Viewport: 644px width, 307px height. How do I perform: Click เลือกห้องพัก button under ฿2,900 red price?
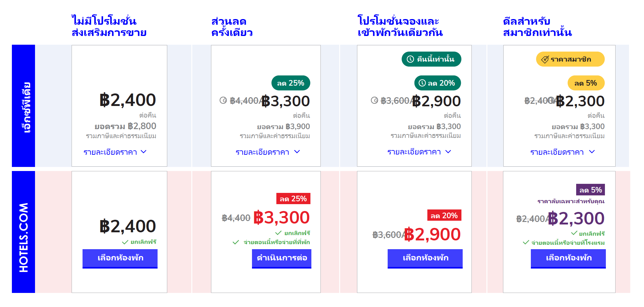[425, 259]
